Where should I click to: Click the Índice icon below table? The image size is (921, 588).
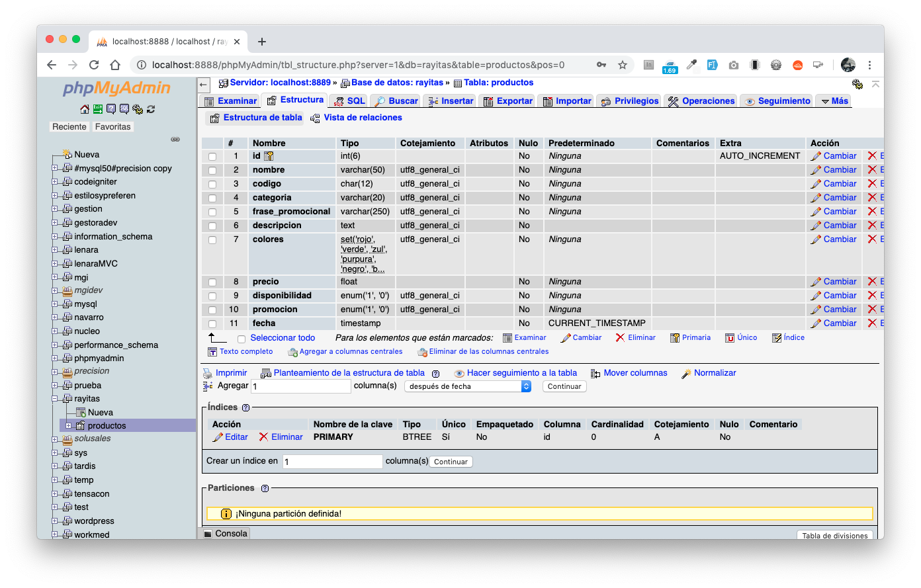pos(777,338)
